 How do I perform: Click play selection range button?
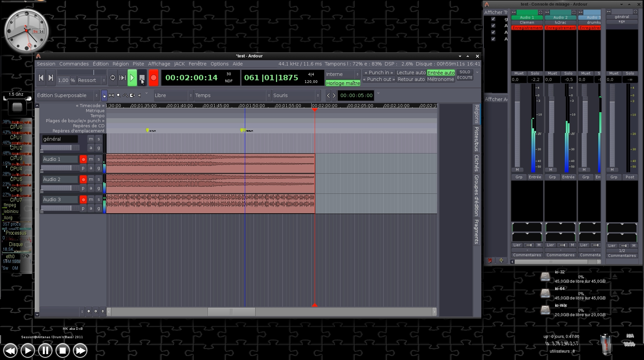(122, 78)
